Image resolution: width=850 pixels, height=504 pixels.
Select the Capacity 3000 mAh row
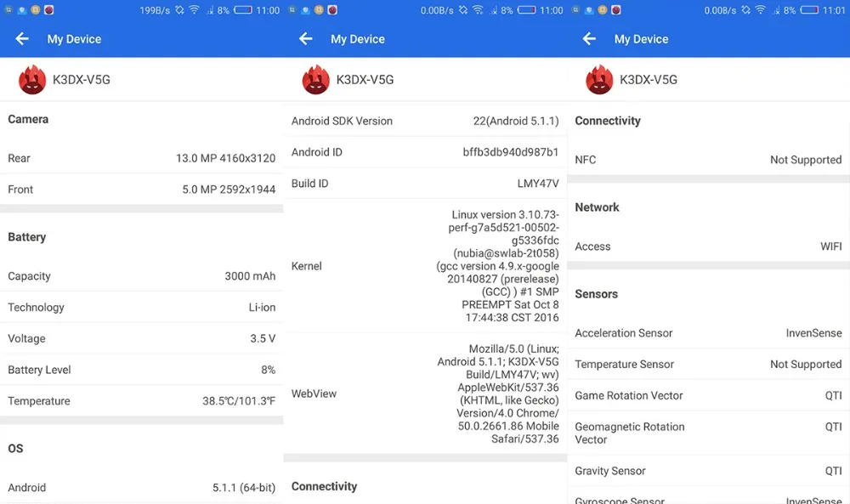[141, 276]
